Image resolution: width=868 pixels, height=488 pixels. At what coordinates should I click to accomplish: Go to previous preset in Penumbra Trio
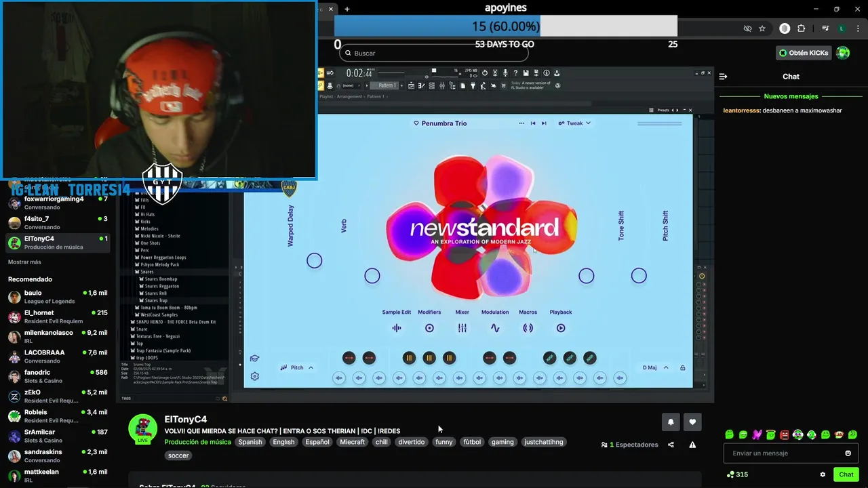(533, 123)
